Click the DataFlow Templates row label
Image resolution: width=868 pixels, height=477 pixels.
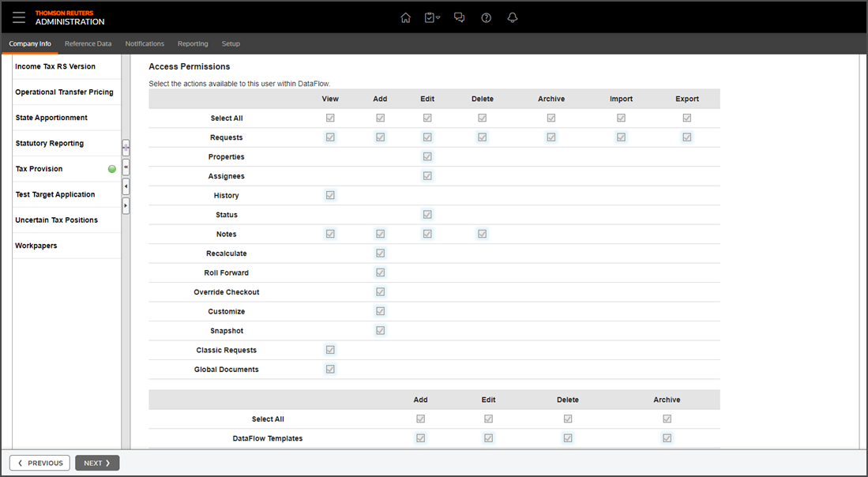268,438
